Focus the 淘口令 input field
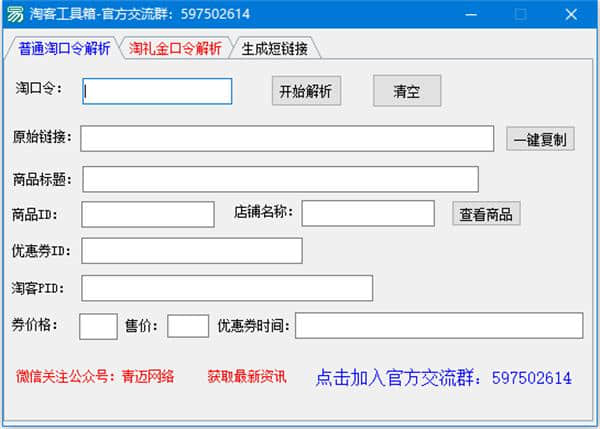Viewport: 600px width, 429px height. coord(157,91)
